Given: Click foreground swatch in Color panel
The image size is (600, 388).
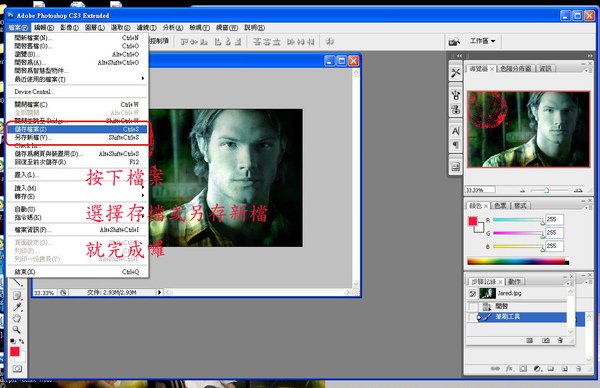Looking at the screenshot, I should click(x=473, y=221).
